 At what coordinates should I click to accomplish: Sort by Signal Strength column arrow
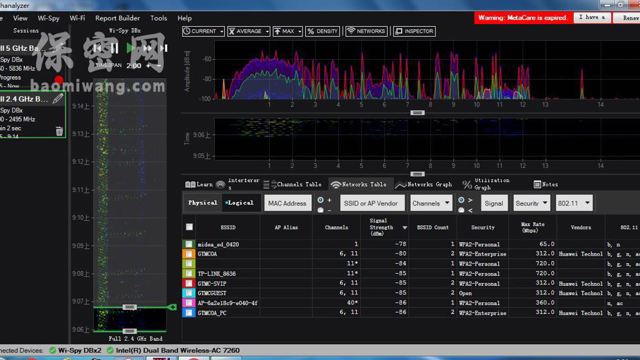coord(404,228)
